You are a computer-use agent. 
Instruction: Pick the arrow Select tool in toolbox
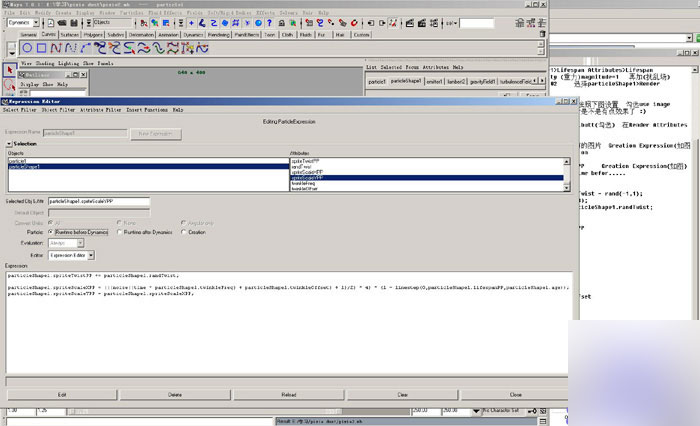[x=9, y=70]
